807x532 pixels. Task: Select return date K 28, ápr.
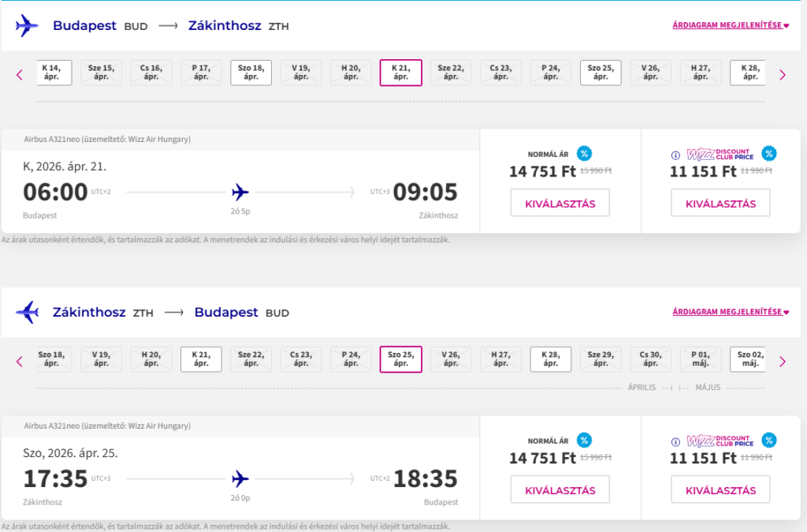pos(551,359)
